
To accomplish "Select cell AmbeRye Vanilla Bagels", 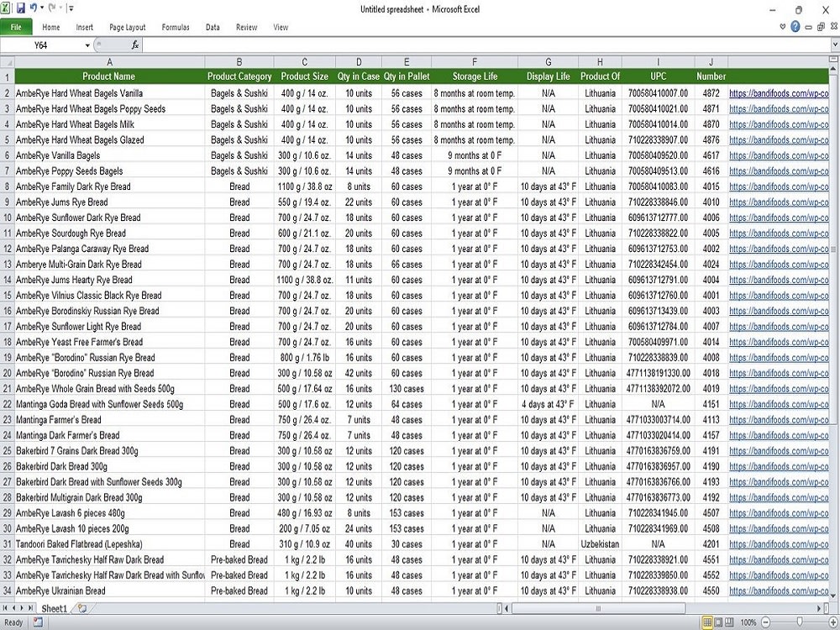I will [109, 155].
